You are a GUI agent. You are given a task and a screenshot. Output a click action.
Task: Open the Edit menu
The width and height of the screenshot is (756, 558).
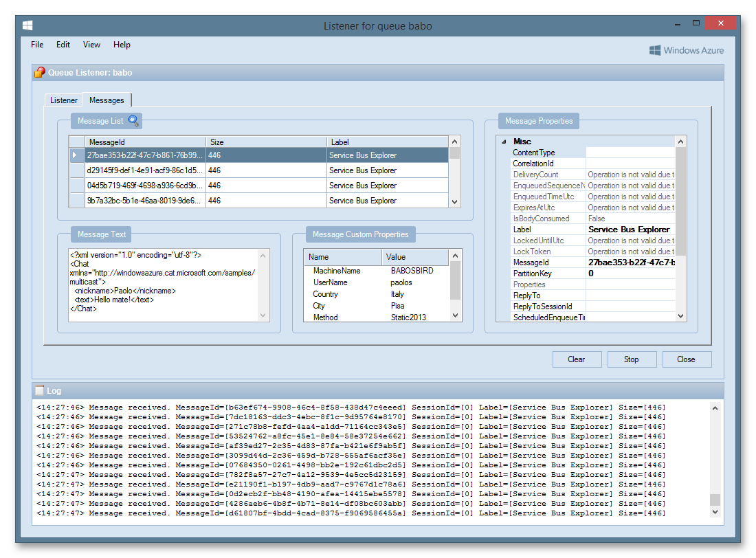tap(63, 45)
